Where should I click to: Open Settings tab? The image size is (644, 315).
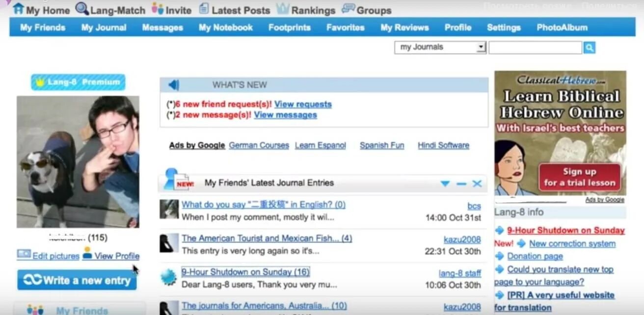coord(504,27)
